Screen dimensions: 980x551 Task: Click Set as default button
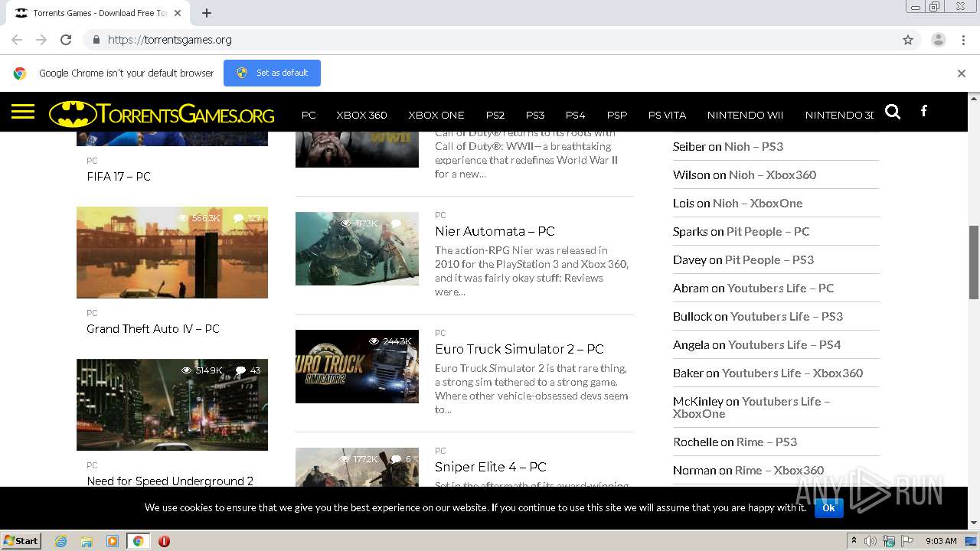click(x=272, y=73)
